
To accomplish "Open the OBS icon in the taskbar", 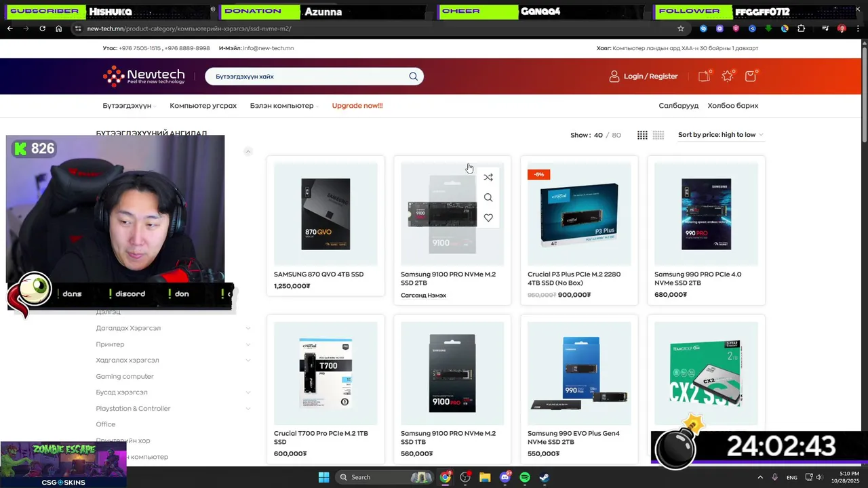I will [465, 477].
